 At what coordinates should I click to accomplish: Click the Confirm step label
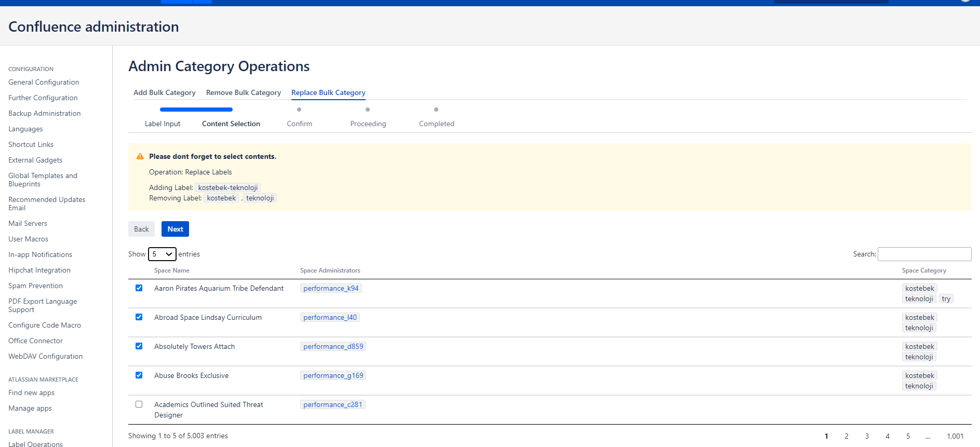(x=300, y=124)
